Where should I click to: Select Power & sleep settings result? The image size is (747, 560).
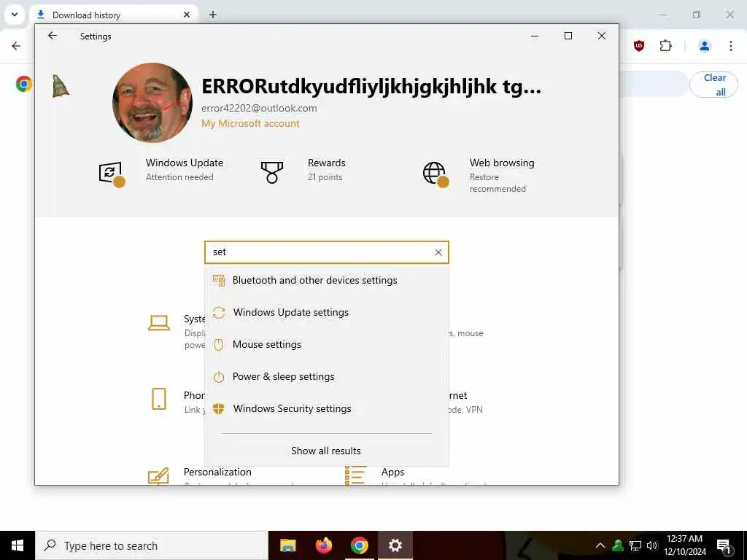click(327, 377)
